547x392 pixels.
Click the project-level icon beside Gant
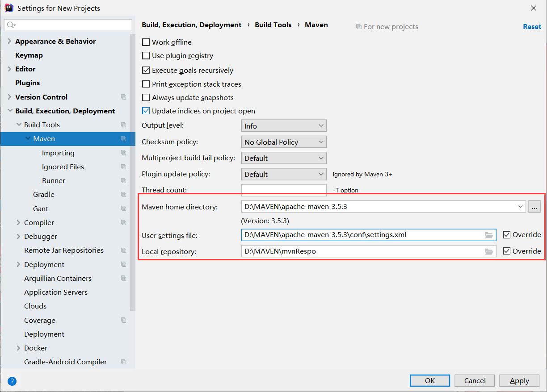point(124,209)
